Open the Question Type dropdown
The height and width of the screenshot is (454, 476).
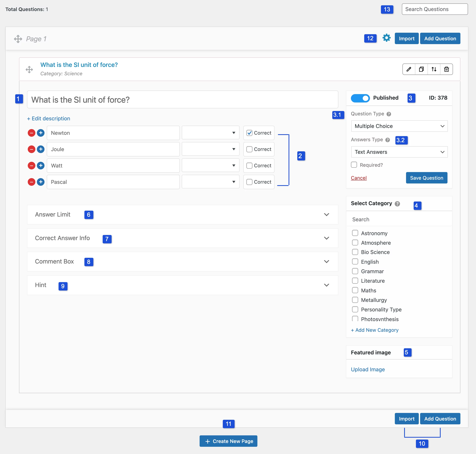[x=399, y=126]
